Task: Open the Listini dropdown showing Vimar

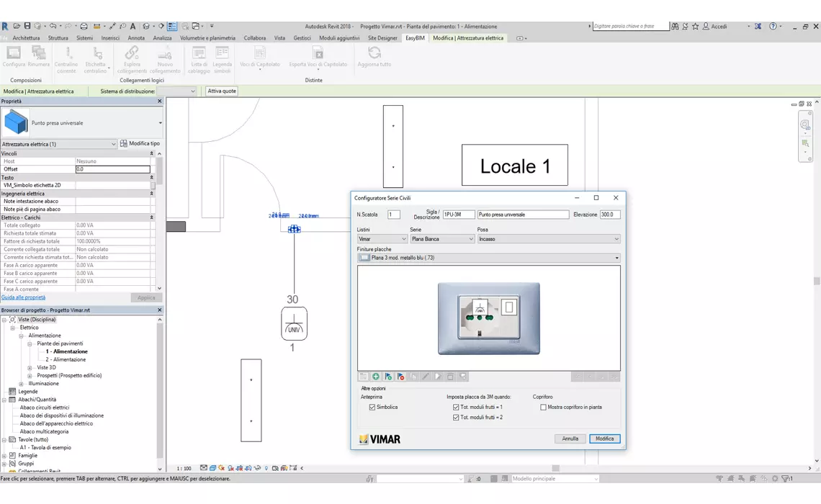Action: [x=382, y=239]
